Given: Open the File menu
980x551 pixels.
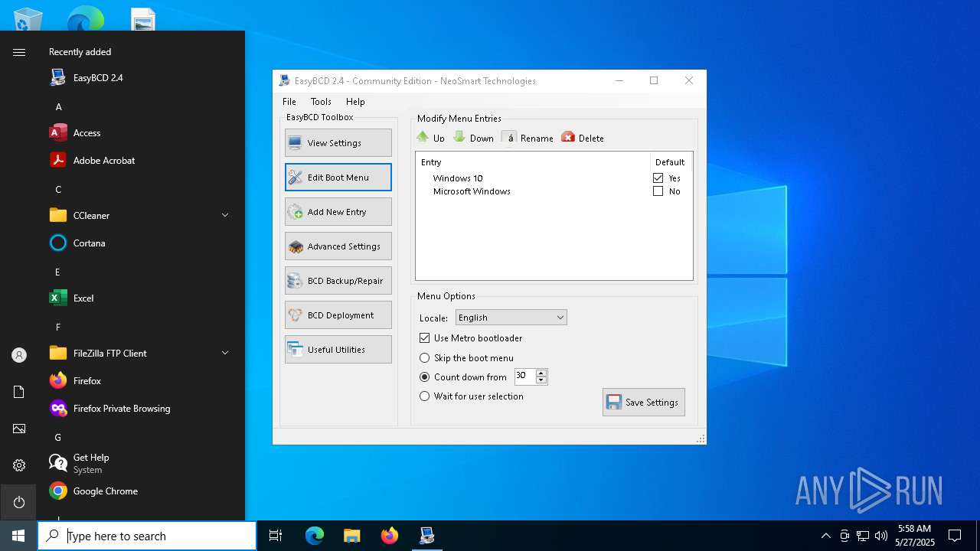Looking at the screenshot, I should tap(289, 102).
